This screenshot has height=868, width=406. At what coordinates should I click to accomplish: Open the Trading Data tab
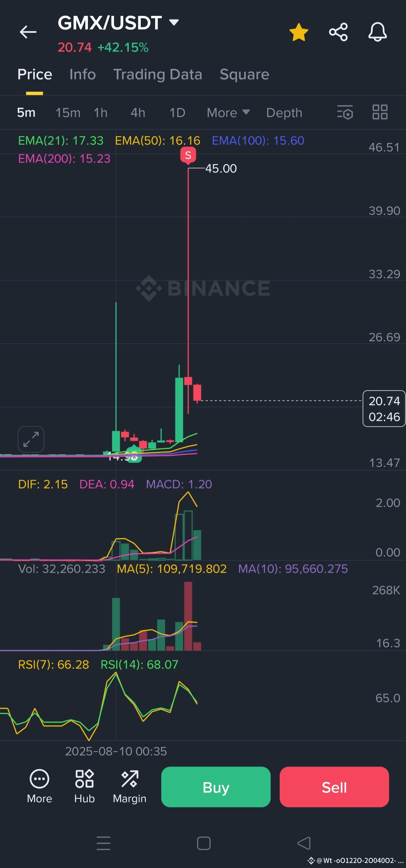(158, 74)
